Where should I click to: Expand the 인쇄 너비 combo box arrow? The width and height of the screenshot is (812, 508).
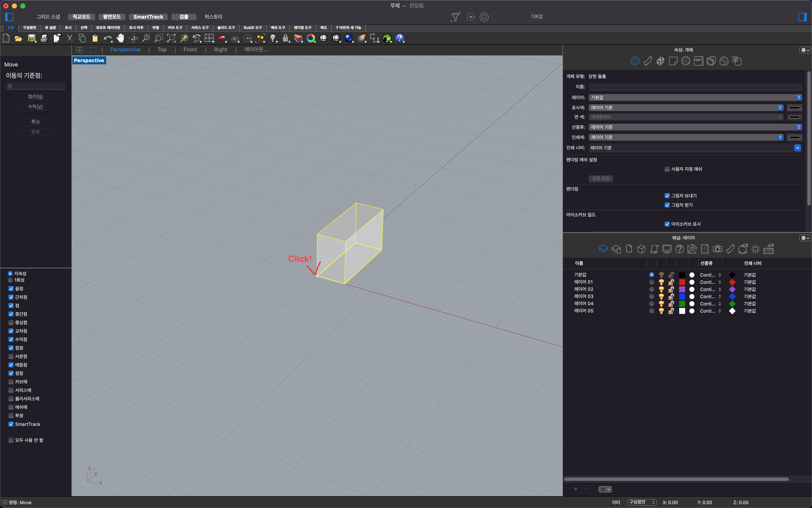[798, 148]
